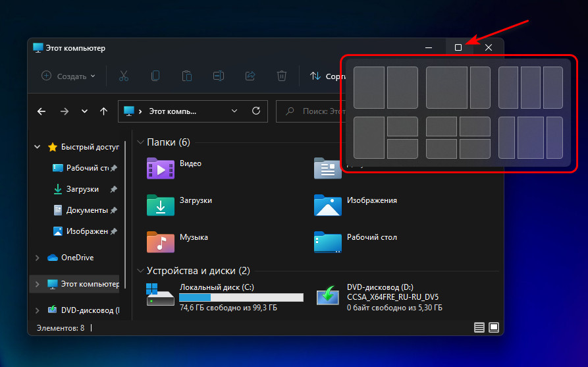
Task: Open the Создать dropdown button
Action: pos(68,76)
